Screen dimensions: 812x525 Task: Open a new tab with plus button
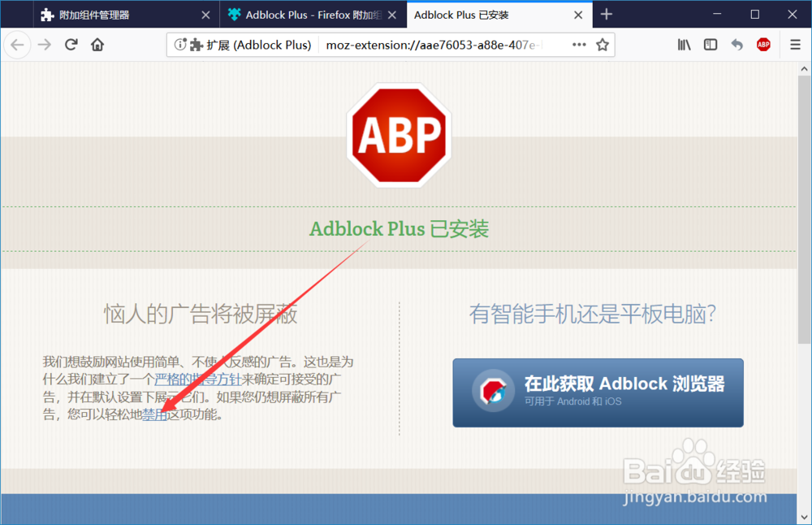click(x=607, y=15)
